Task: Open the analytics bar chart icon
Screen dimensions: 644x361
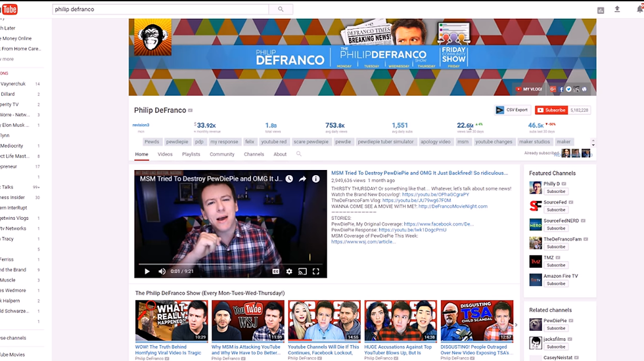Action: pyautogui.click(x=601, y=11)
